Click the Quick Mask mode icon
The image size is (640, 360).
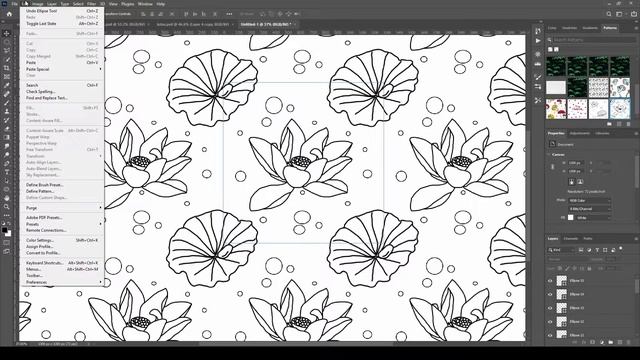[7, 243]
